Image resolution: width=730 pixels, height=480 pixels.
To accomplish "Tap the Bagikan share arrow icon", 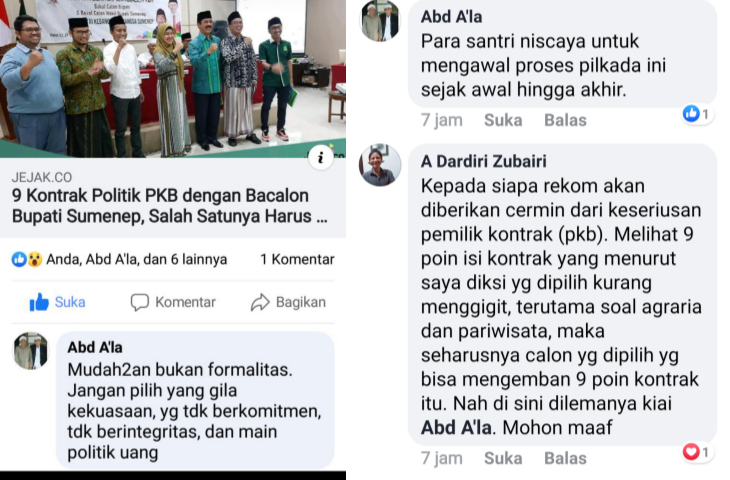I will pyautogui.click(x=260, y=302).
